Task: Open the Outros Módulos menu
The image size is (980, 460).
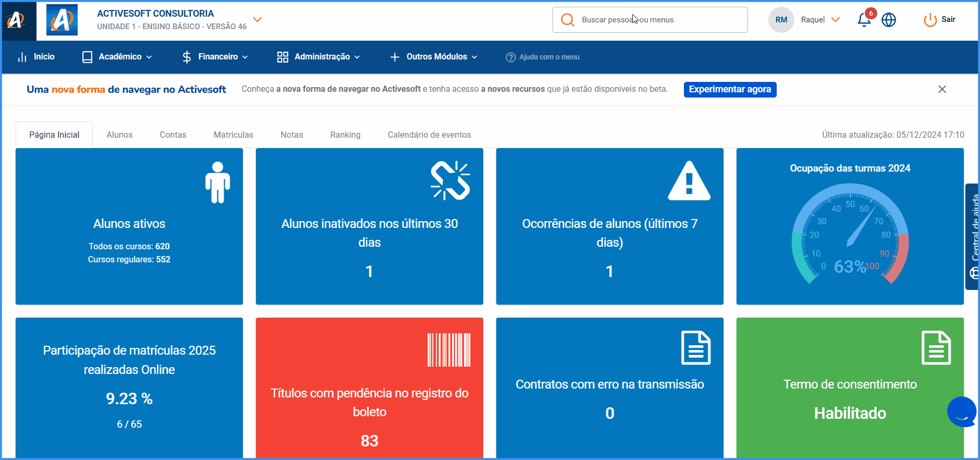Action: [x=434, y=57]
